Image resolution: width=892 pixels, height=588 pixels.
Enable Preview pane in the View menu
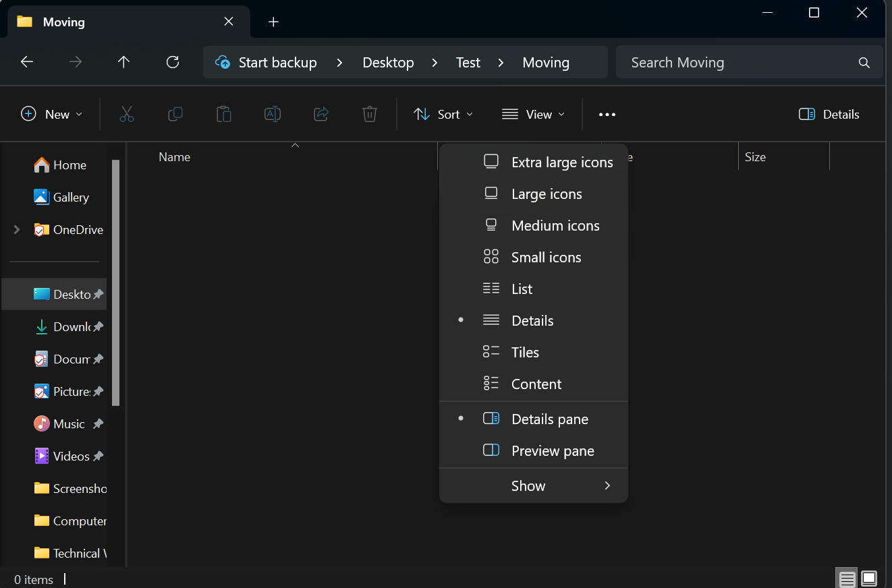(x=534, y=451)
